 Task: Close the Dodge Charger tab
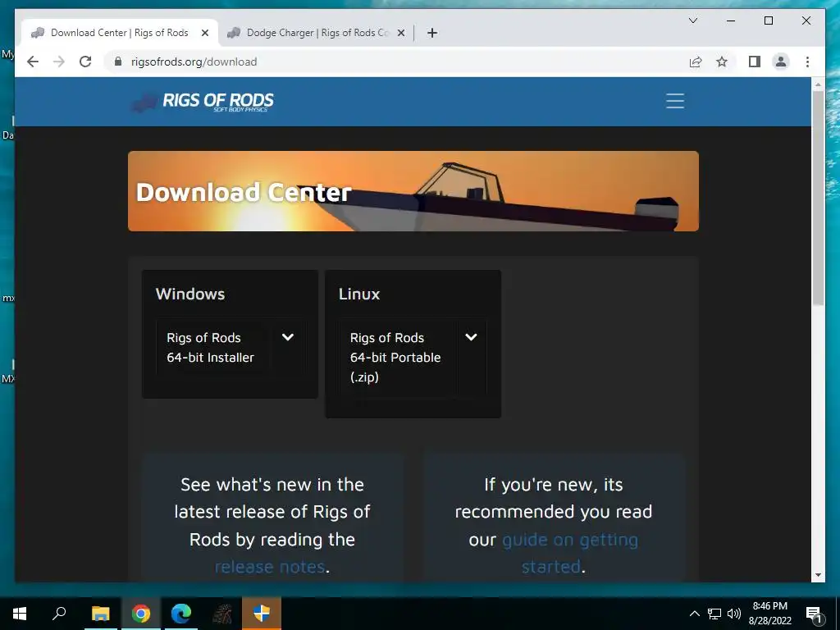click(x=400, y=33)
